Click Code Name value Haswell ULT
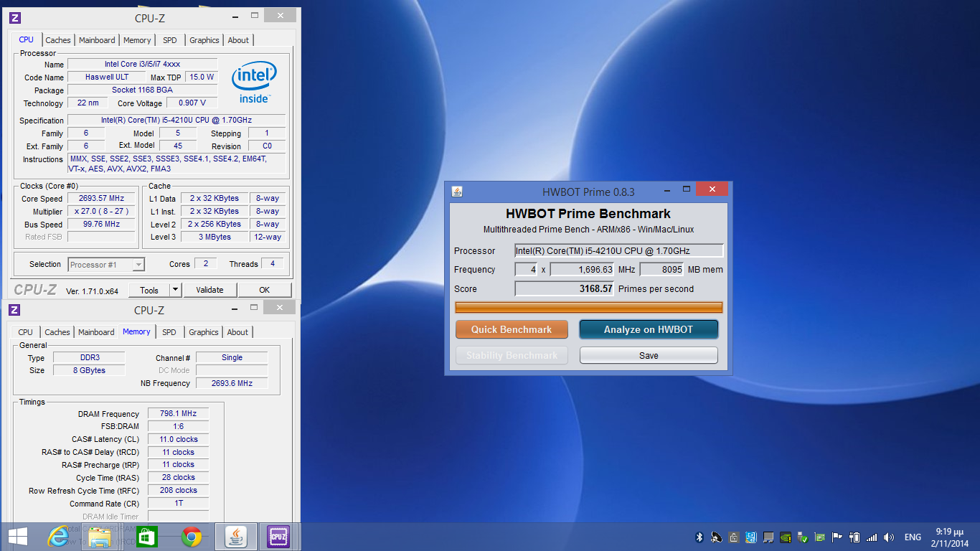Image resolution: width=980 pixels, height=551 pixels. 107,77
